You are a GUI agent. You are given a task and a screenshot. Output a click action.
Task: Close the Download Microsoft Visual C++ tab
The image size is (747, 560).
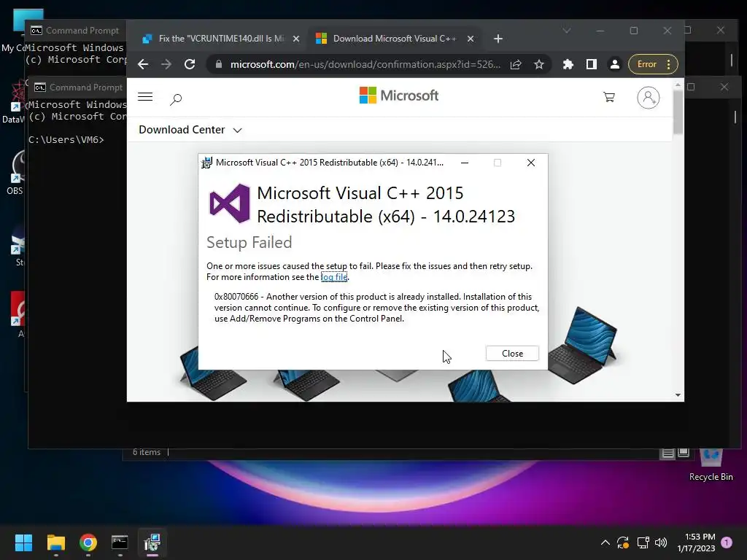471,39
